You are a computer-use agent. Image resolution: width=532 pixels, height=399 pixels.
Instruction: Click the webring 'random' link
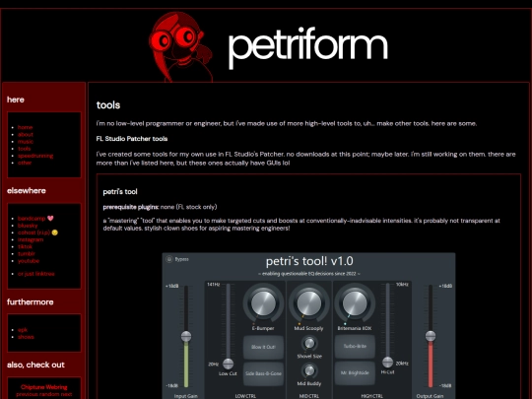pyautogui.click(x=50, y=394)
